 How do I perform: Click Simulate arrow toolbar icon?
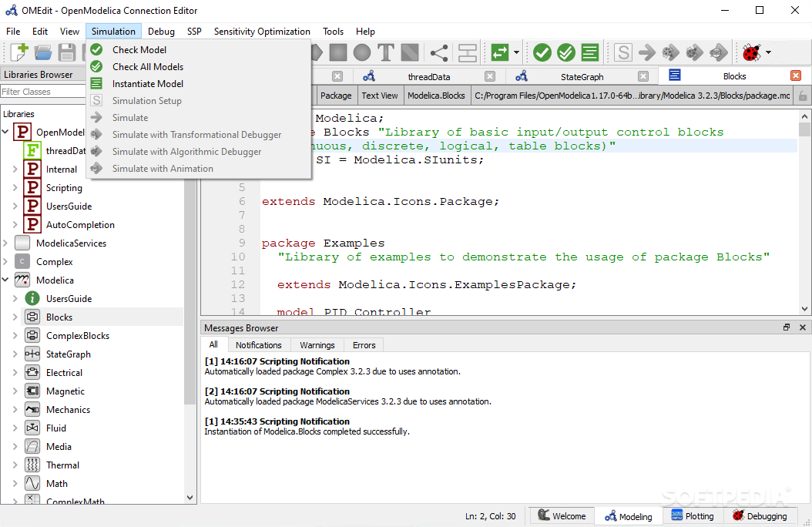coord(647,52)
